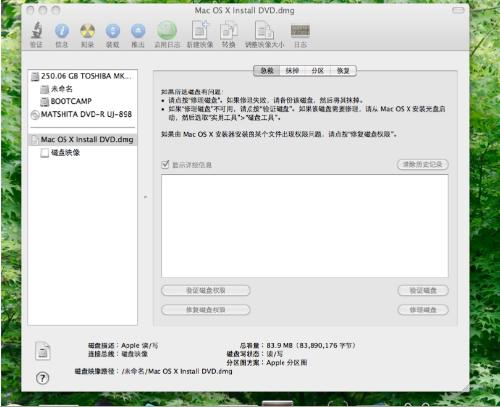Open the Log (日志) toolbar icon
Screen dimensions: 500x407
coord(300,31)
